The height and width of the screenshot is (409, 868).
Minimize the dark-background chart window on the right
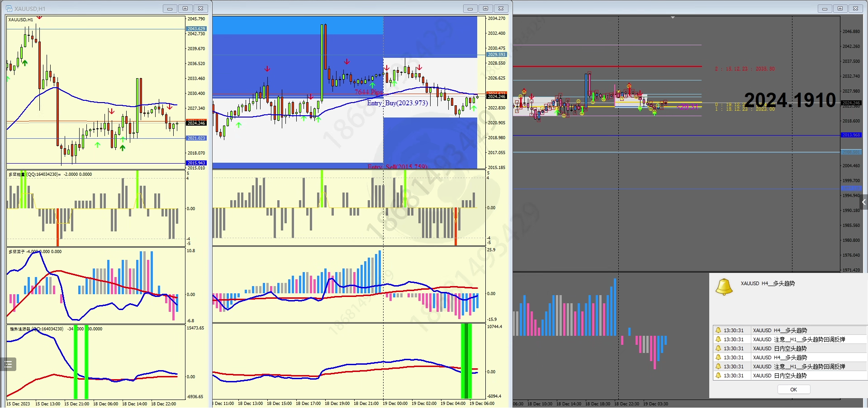[x=825, y=9]
